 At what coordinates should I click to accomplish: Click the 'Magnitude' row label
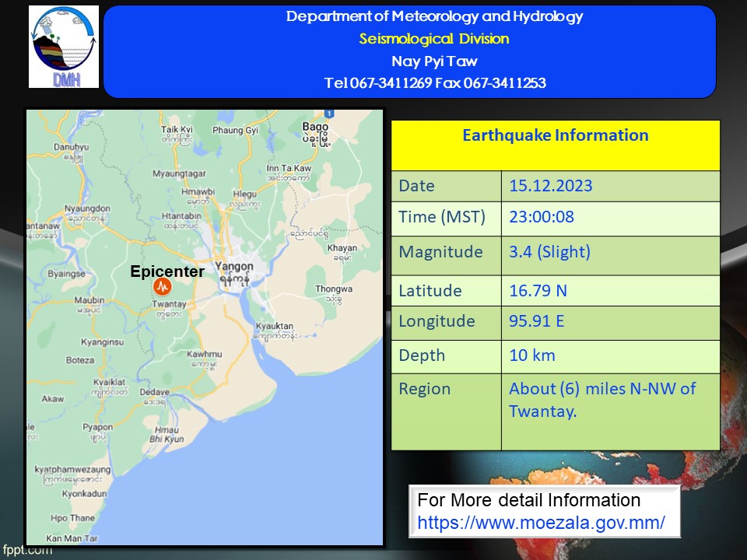pyautogui.click(x=440, y=252)
